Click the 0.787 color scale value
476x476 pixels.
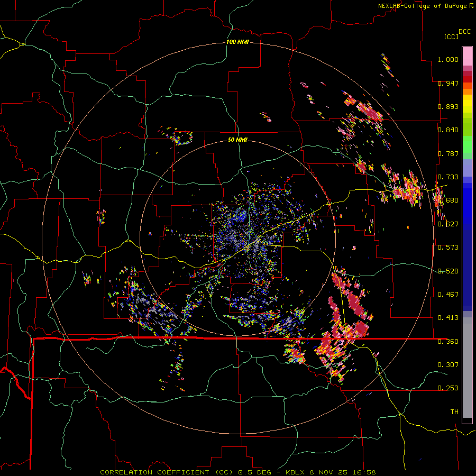448,153
